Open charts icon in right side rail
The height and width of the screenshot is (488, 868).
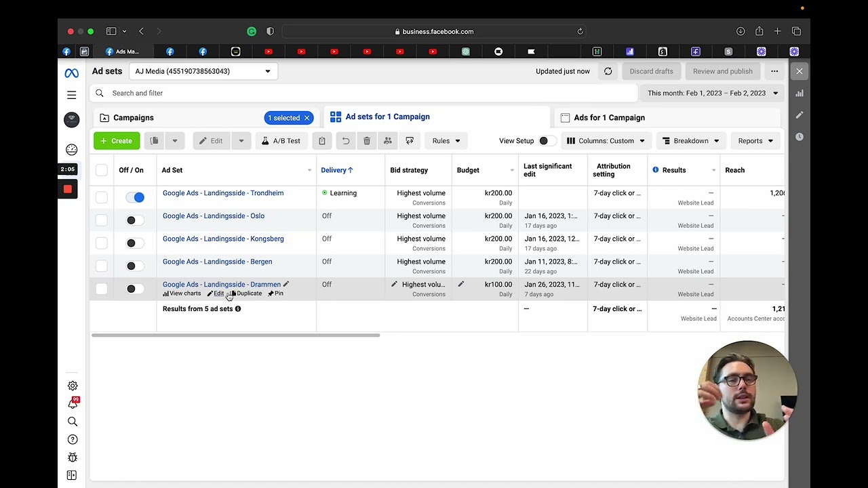pos(800,94)
